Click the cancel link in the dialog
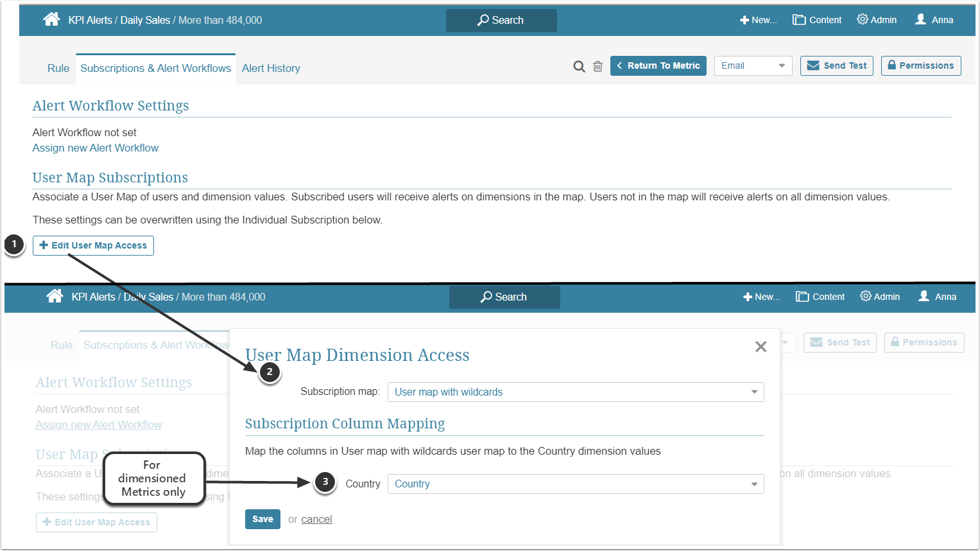The height and width of the screenshot is (551, 980). (x=317, y=520)
